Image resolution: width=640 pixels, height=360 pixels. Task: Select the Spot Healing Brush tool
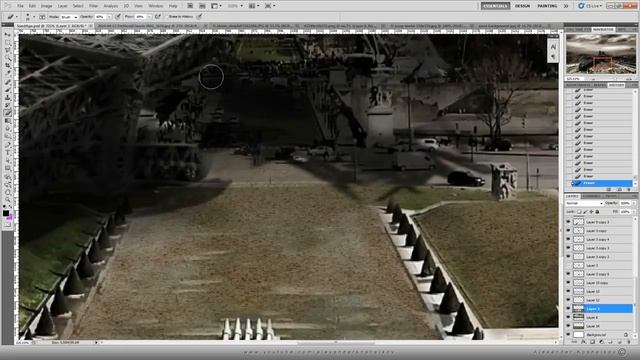[7, 82]
